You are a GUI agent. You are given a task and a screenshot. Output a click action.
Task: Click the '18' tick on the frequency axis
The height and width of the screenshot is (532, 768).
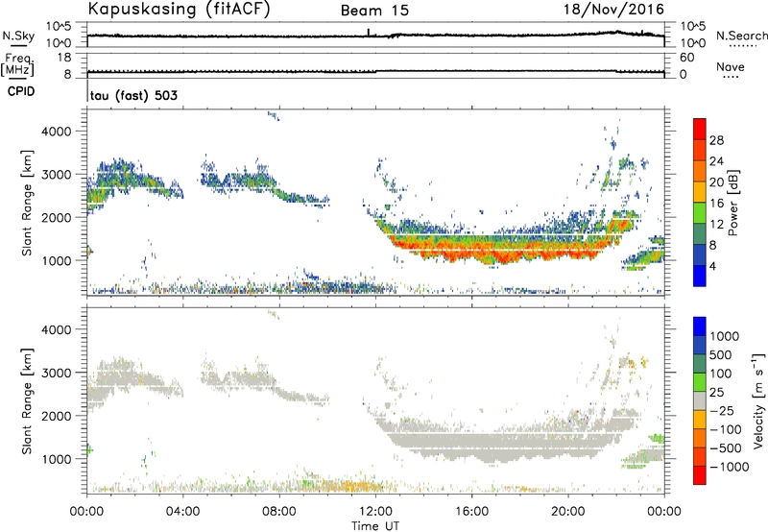(64, 58)
